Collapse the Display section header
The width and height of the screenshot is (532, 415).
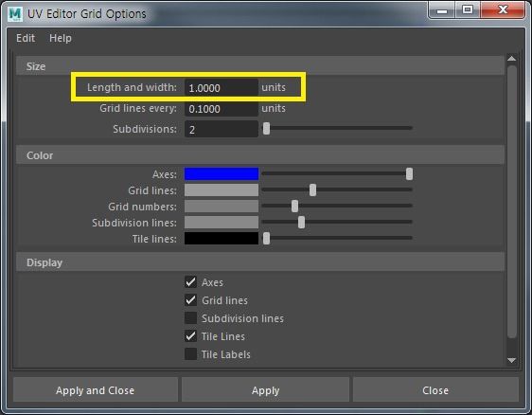(x=260, y=262)
